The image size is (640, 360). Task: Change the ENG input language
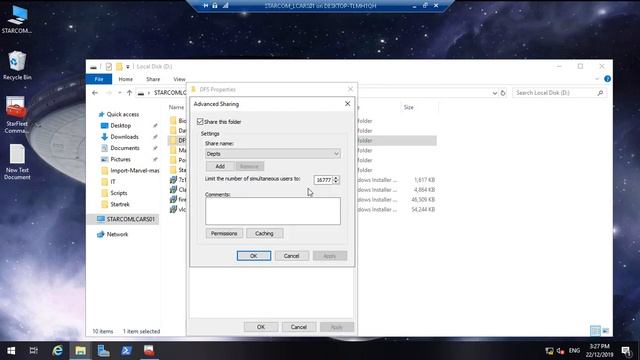point(574,351)
